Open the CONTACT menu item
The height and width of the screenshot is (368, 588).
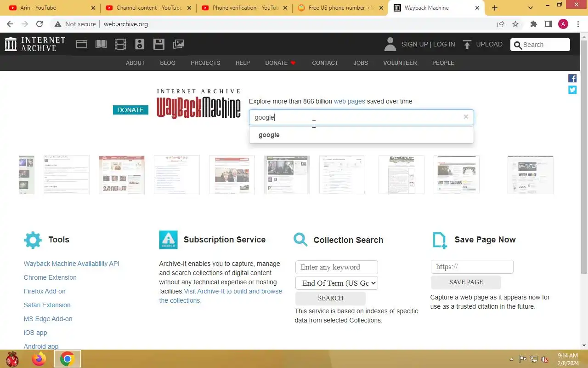point(325,63)
